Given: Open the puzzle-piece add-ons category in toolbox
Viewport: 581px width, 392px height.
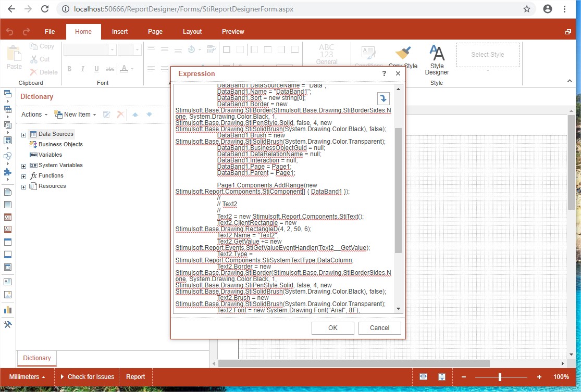Looking at the screenshot, I should [x=7, y=172].
